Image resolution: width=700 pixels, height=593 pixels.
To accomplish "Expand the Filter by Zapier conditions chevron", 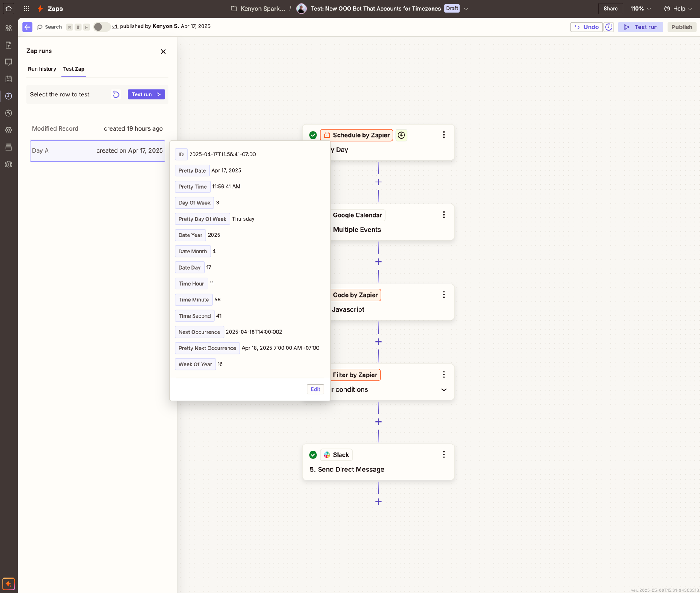I will point(444,390).
